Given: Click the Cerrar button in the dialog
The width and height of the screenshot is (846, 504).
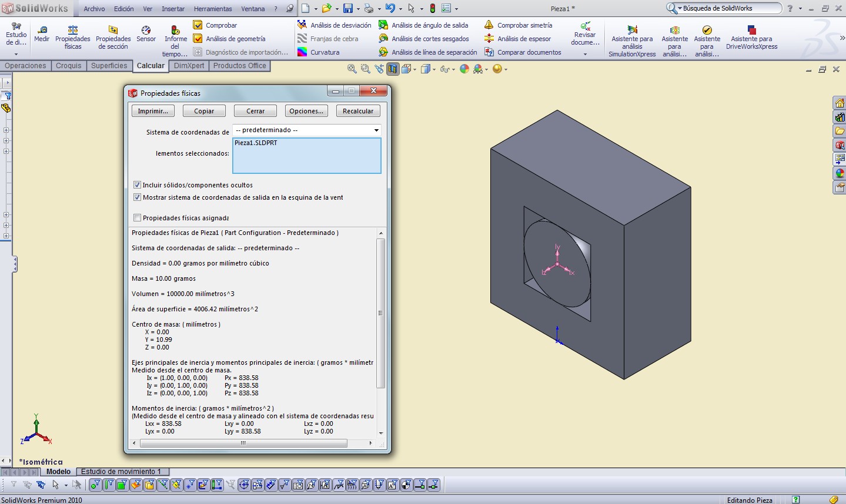Looking at the screenshot, I should [255, 111].
